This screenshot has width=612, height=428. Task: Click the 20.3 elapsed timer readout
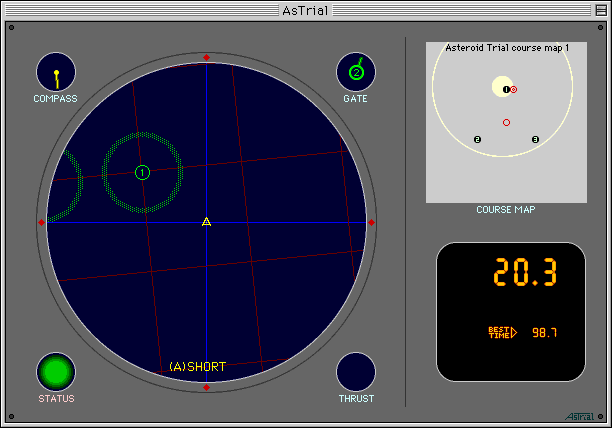524,272
